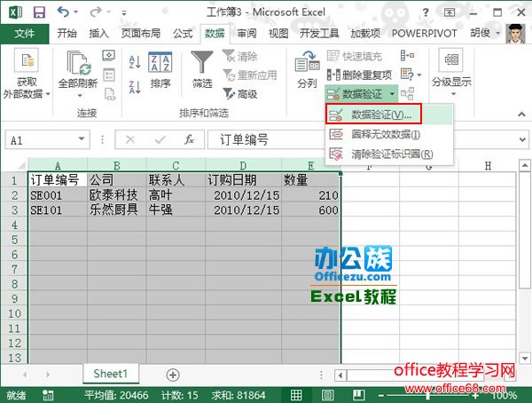Sort ascending A to Z
The width and height of the screenshot is (532, 403).
(x=135, y=62)
